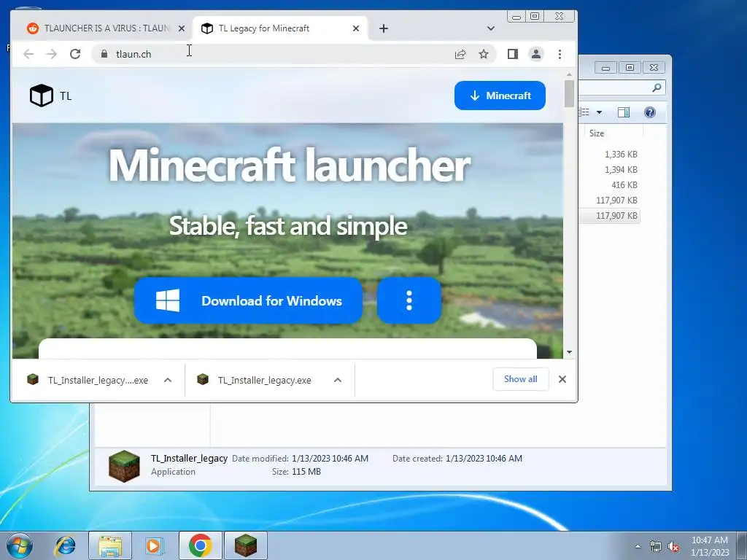This screenshot has height=560, width=747.
Task: Click TL_Installer_legacy name in details pane
Action: [189, 458]
